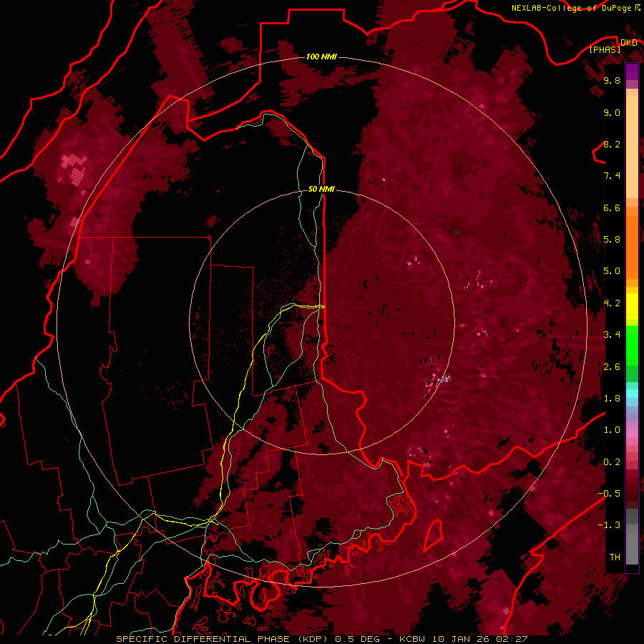Click the 3.4 scale label
Viewport: 644px width, 644px height.
click(612, 335)
